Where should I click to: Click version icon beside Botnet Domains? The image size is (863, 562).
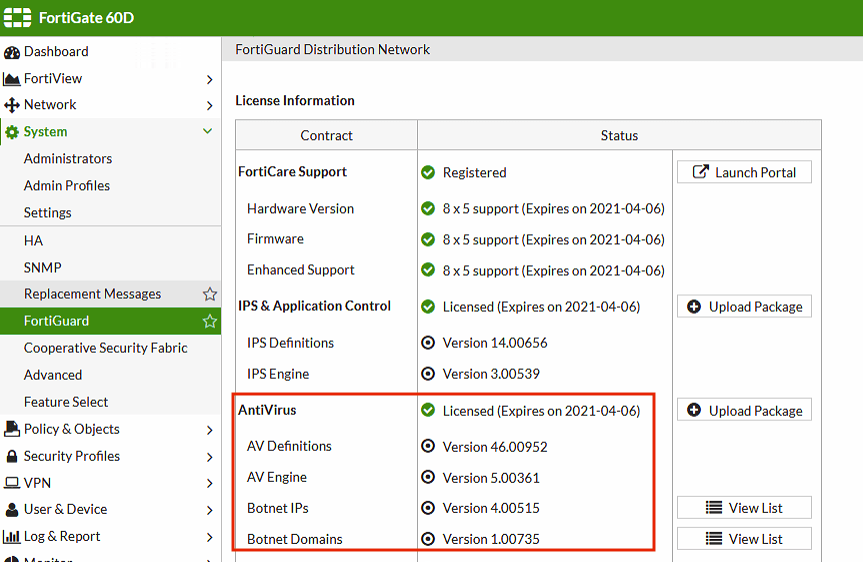click(x=428, y=539)
